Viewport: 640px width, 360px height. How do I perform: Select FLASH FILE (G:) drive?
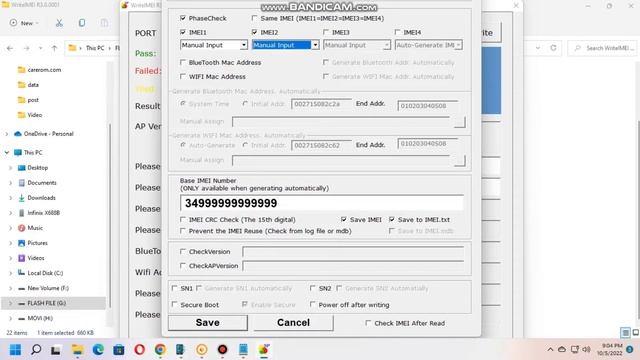pos(47,303)
